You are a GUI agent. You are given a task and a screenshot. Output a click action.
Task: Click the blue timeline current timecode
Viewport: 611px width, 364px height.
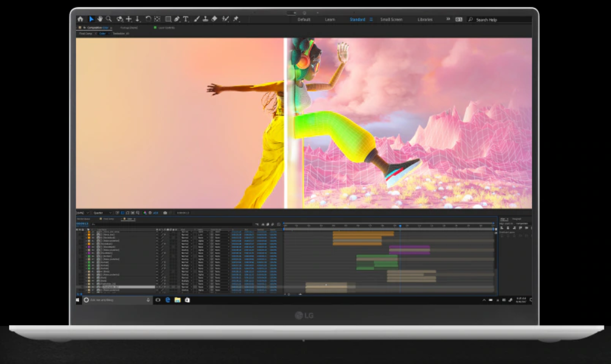click(x=82, y=224)
